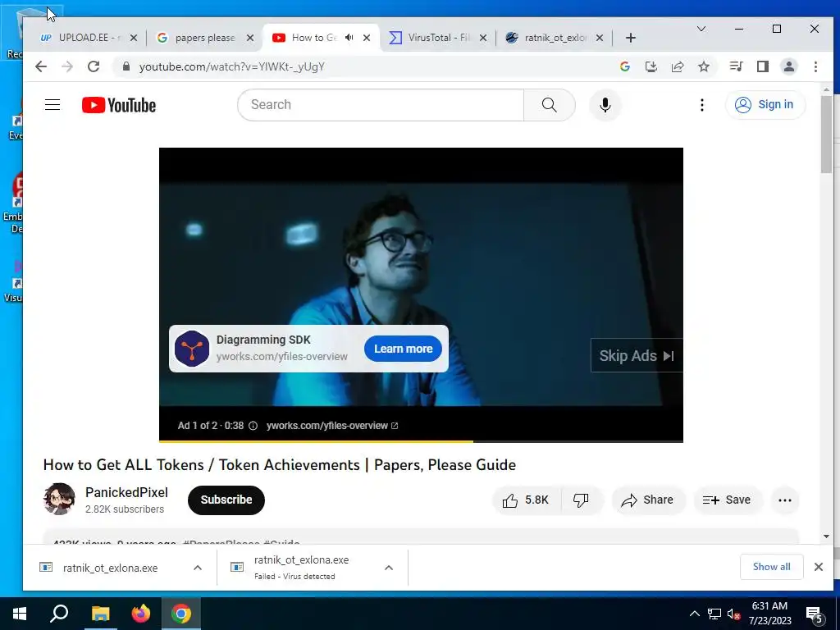Share this page icon
Screen dimensions: 840x630
[678, 66]
